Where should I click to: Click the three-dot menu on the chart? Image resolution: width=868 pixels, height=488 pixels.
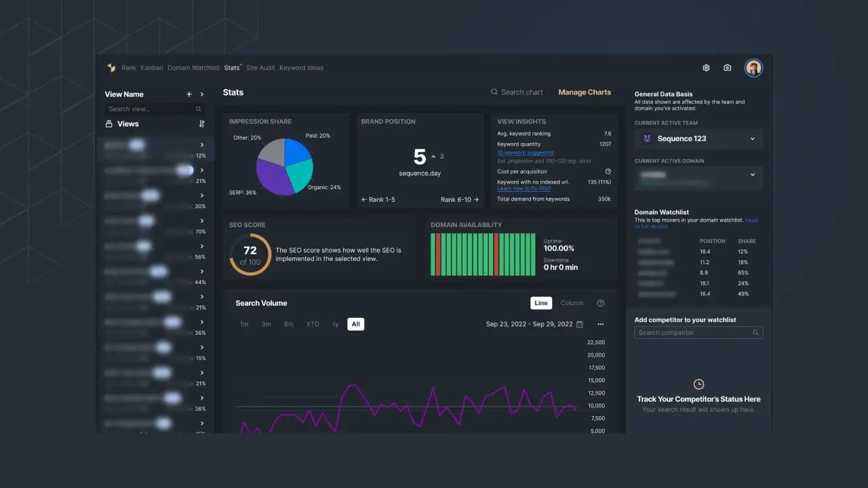coord(600,325)
